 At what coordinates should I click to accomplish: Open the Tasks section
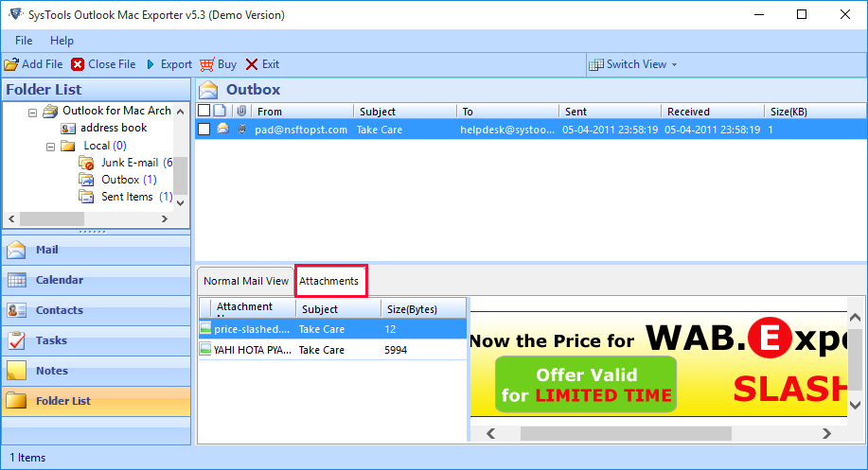point(97,340)
